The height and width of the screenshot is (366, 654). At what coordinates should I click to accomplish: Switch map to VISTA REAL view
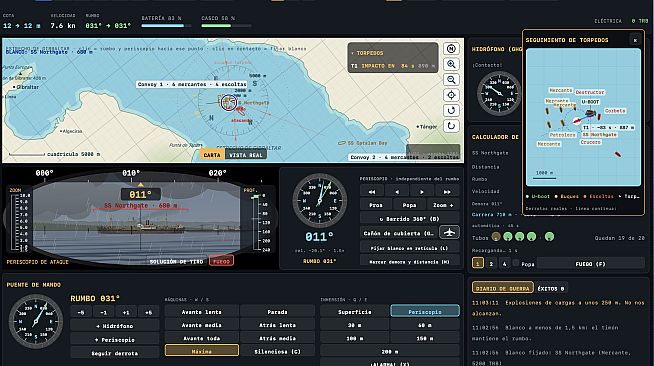point(246,155)
